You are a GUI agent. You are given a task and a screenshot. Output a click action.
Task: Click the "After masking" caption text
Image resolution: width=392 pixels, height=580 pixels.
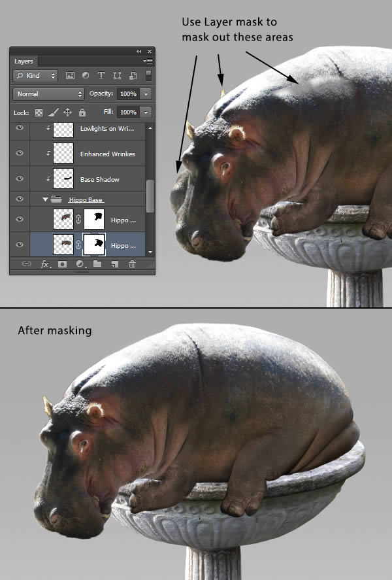(x=55, y=330)
